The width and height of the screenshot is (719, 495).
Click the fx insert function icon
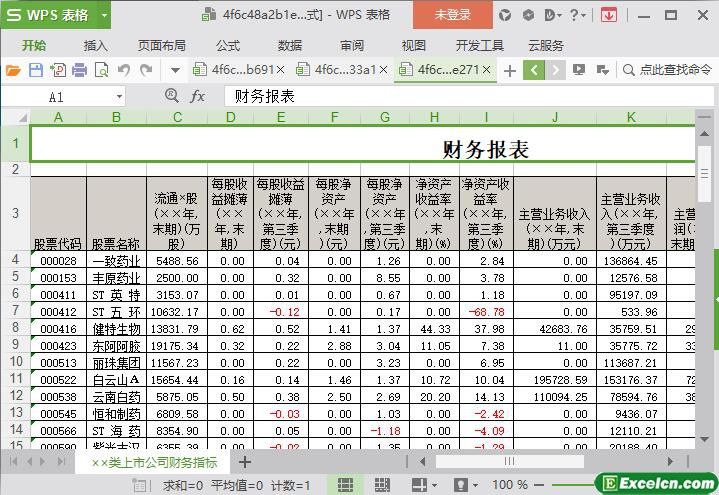click(x=197, y=96)
